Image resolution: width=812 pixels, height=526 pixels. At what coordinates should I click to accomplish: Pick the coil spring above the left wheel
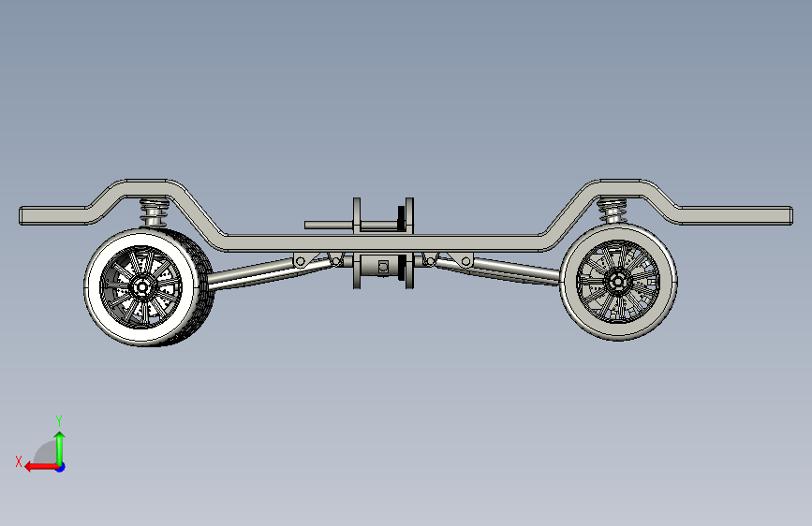pyautogui.click(x=153, y=212)
